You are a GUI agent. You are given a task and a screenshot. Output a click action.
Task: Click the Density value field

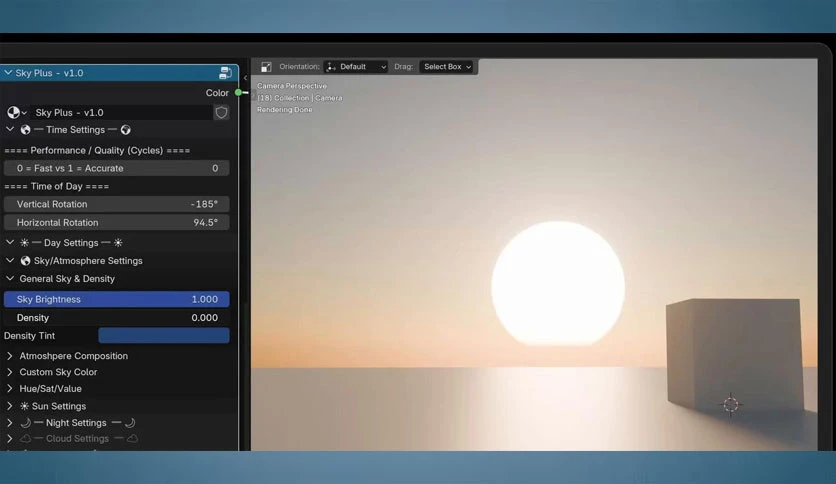(116, 318)
